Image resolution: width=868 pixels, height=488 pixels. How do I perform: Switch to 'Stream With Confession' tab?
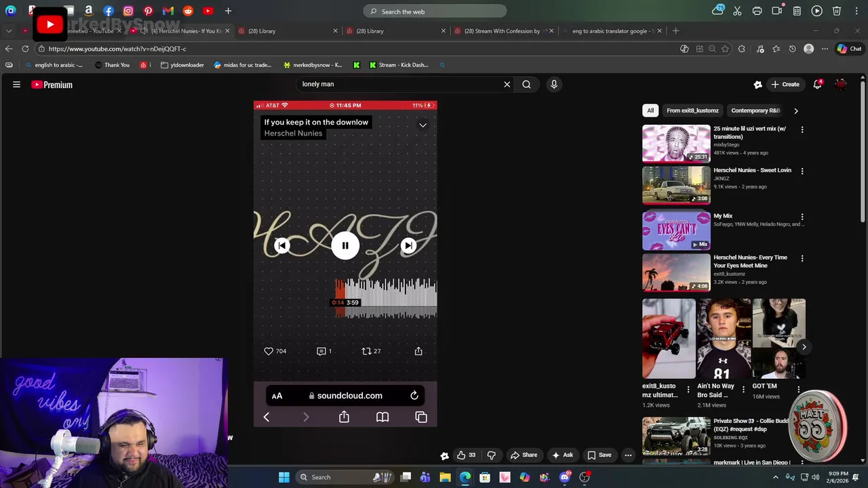click(502, 30)
